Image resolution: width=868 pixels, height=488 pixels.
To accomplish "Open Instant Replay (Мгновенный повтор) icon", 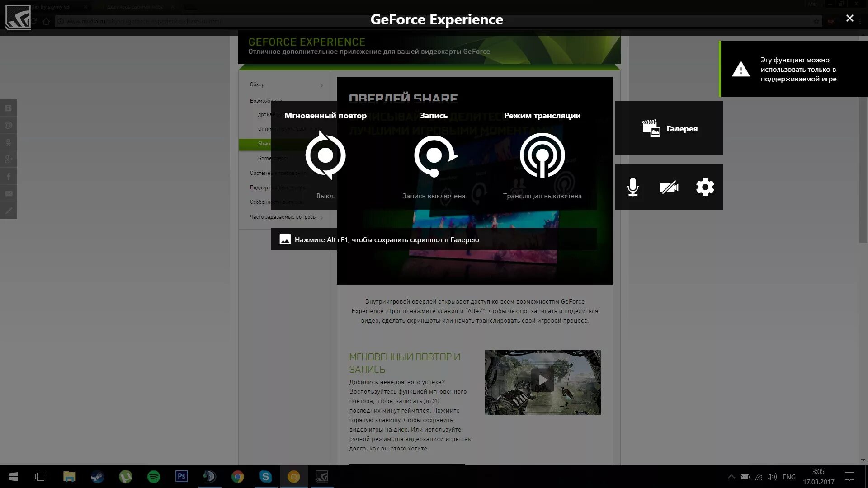I will pyautogui.click(x=325, y=155).
